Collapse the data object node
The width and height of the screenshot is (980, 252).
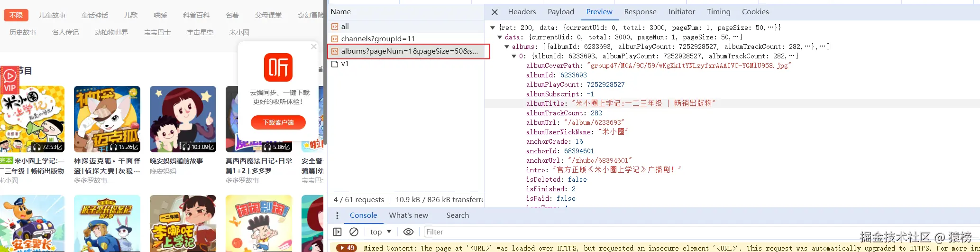point(500,37)
